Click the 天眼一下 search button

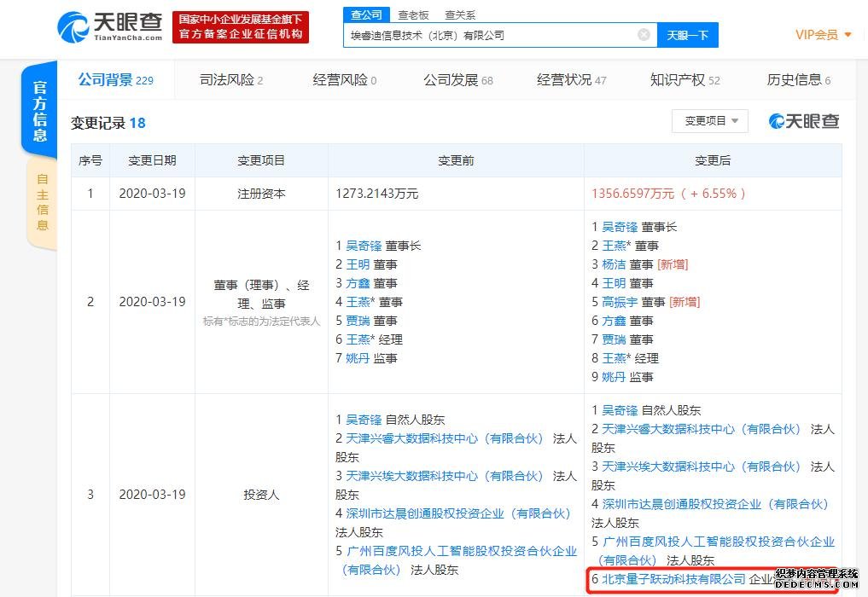click(x=688, y=35)
